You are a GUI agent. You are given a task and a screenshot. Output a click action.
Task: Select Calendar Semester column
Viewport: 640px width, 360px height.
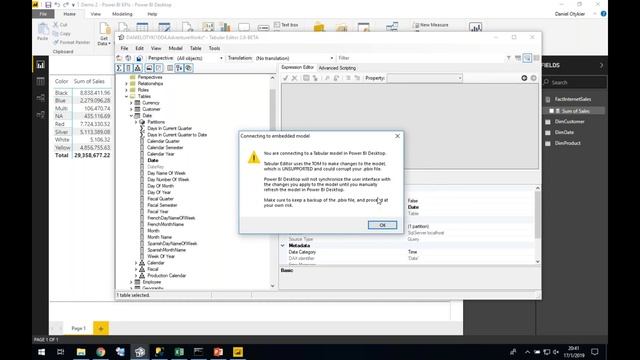coord(165,147)
